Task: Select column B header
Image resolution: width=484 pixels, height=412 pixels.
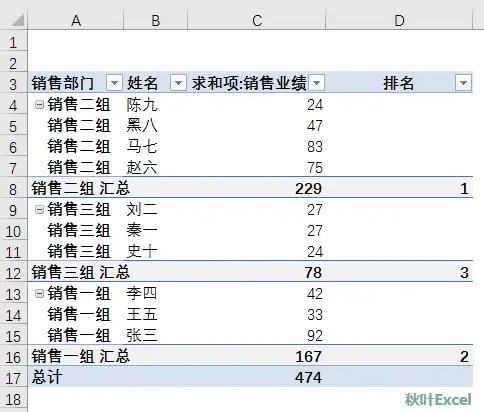Action: click(x=156, y=21)
